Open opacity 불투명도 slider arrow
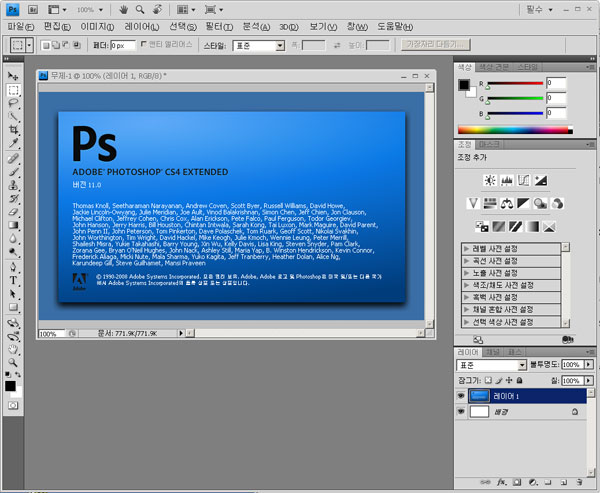The width and height of the screenshot is (600, 493). coord(589,364)
